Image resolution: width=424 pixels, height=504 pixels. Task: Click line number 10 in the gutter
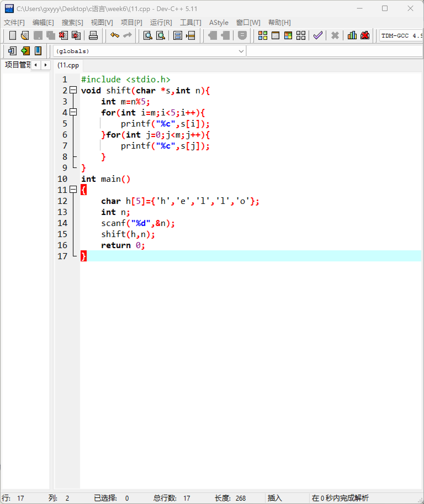coord(62,179)
